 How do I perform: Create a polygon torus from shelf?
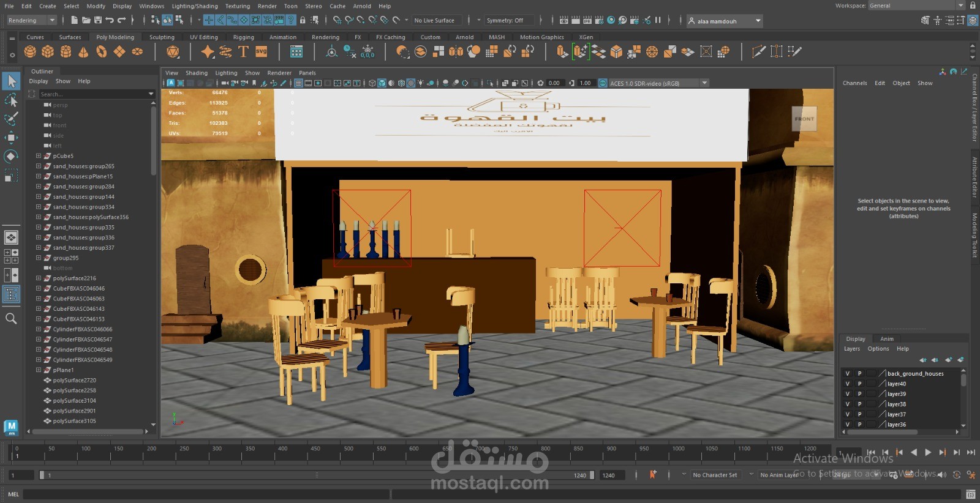click(x=101, y=52)
